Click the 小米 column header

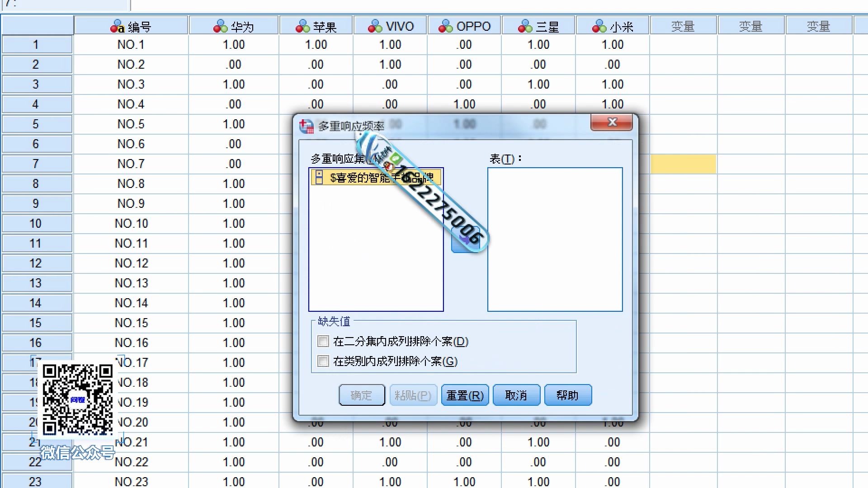(x=613, y=26)
